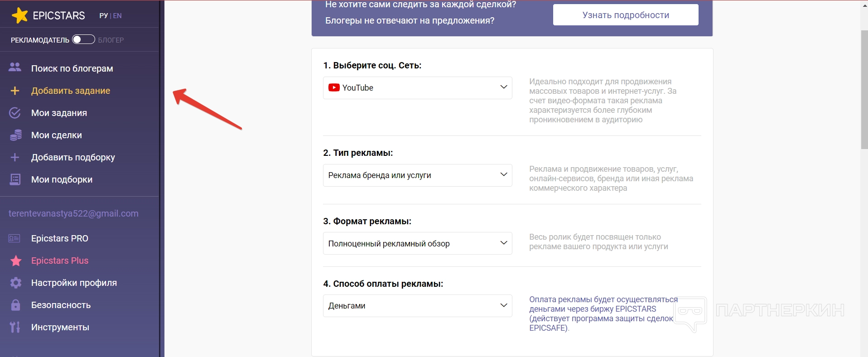This screenshot has height=357, width=868.
Task: Click the coins icon for My deals
Action: [x=15, y=135]
